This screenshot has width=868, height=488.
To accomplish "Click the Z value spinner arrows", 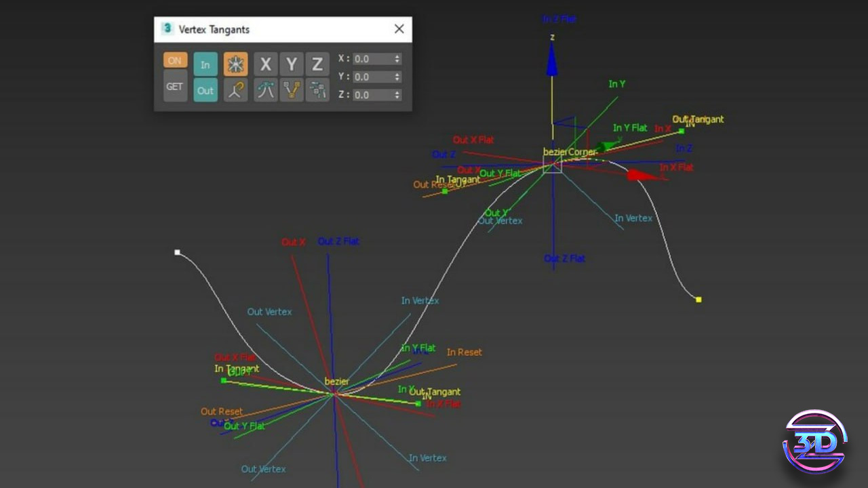I will point(397,95).
